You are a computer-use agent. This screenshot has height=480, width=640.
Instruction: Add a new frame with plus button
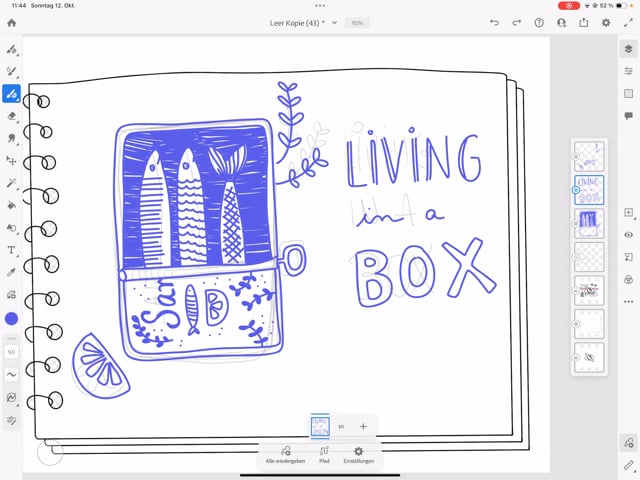click(363, 427)
